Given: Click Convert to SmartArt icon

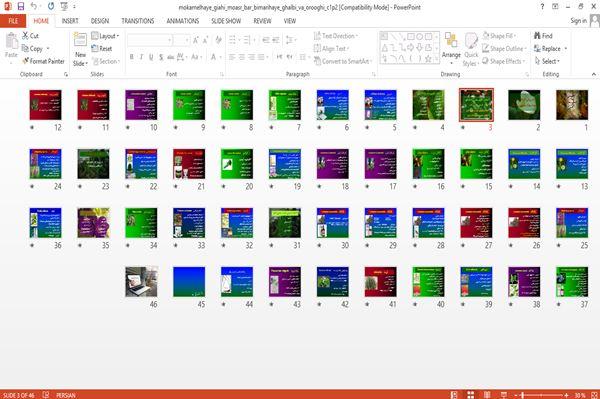Looking at the screenshot, I should pos(317,61).
